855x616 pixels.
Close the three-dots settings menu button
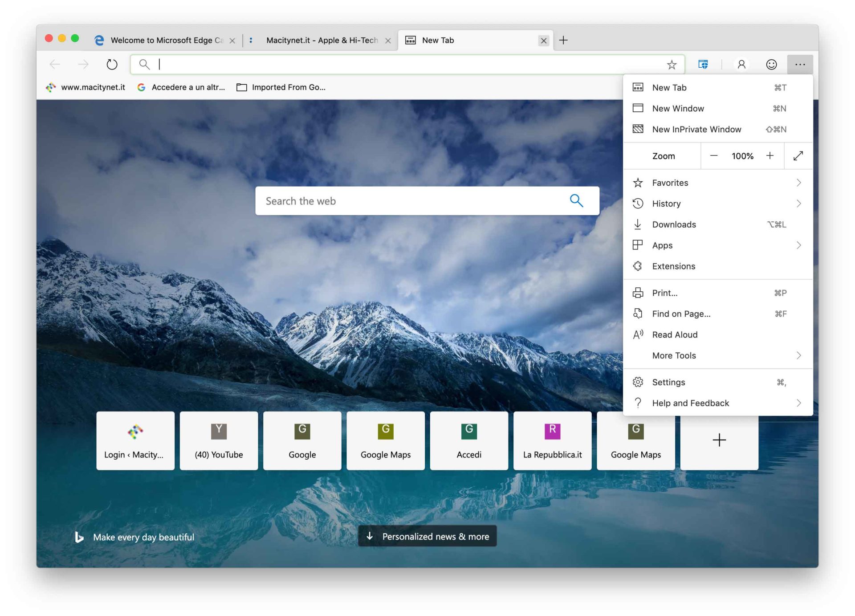click(800, 65)
